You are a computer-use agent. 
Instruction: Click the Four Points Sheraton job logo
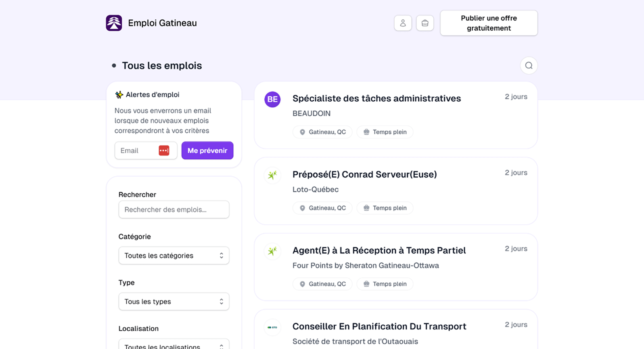(x=272, y=251)
